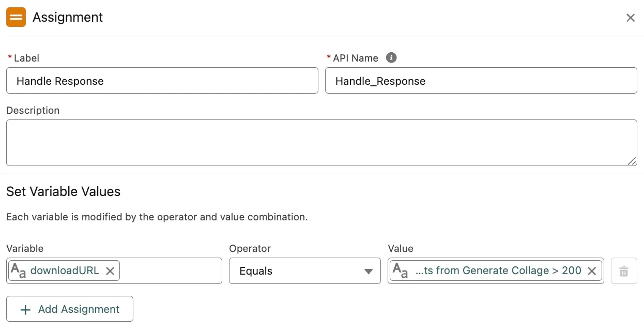Click the API Name info icon
Image resolution: width=644 pixels, height=330 pixels.
pos(391,57)
